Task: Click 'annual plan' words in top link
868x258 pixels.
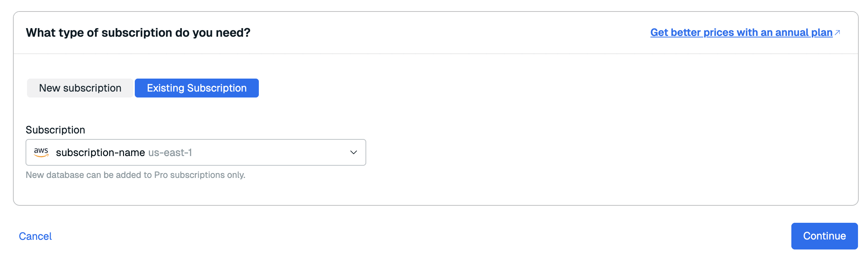Action: pyautogui.click(x=804, y=33)
